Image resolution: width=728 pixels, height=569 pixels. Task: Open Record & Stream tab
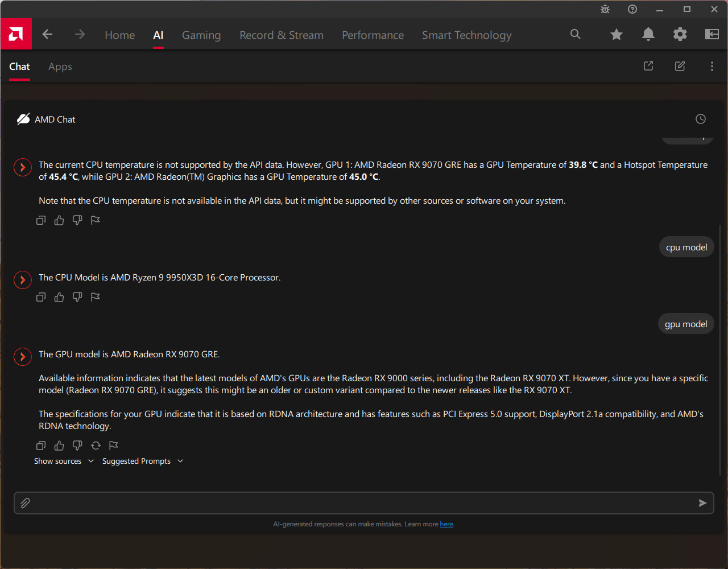tap(282, 35)
